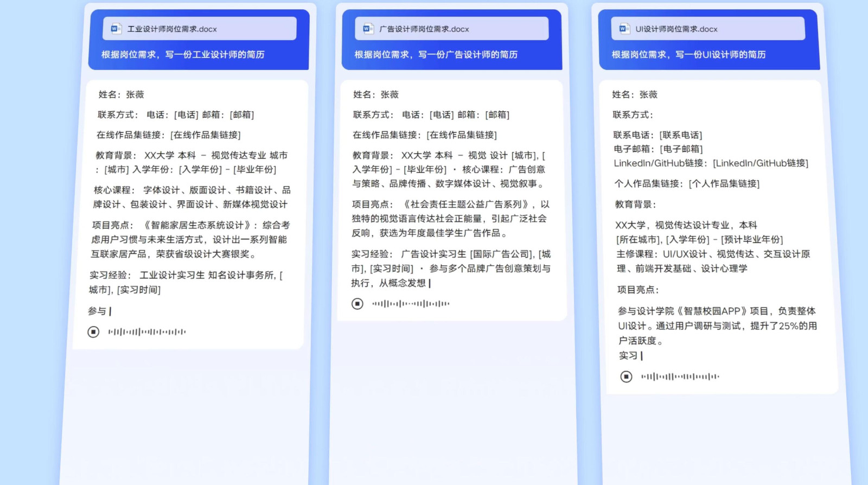Viewport: 868px width, 485px height.
Task: Open attachment 工业设计师岗位需求.docx
Action: click(200, 29)
